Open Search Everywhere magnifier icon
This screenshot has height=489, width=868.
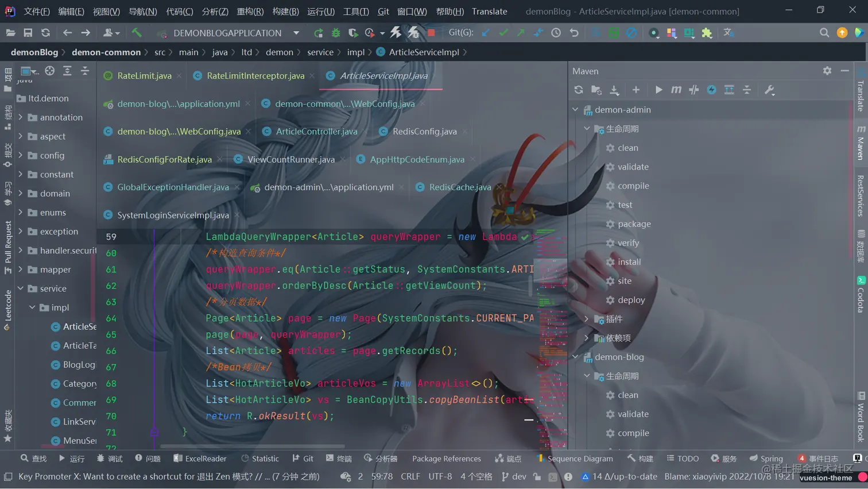point(824,33)
